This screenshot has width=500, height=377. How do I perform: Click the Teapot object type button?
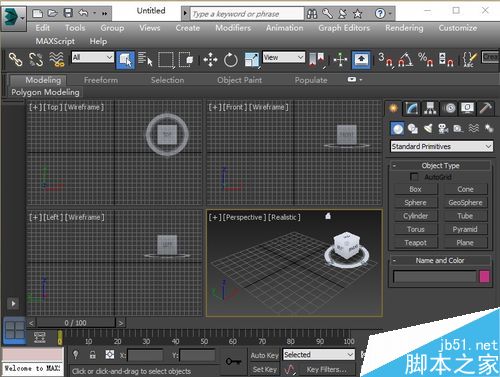pyautogui.click(x=415, y=243)
